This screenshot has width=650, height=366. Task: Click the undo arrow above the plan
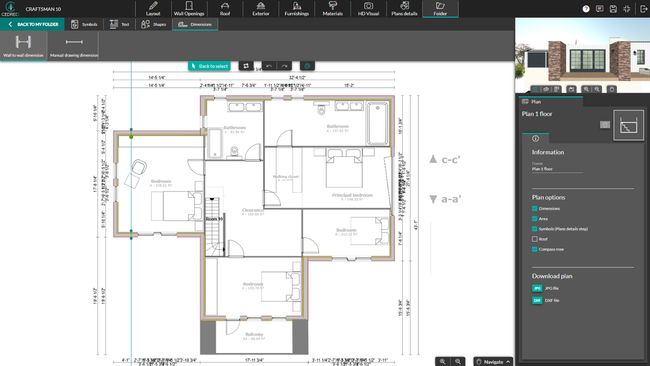pyautogui.click(x=269, y=66)
